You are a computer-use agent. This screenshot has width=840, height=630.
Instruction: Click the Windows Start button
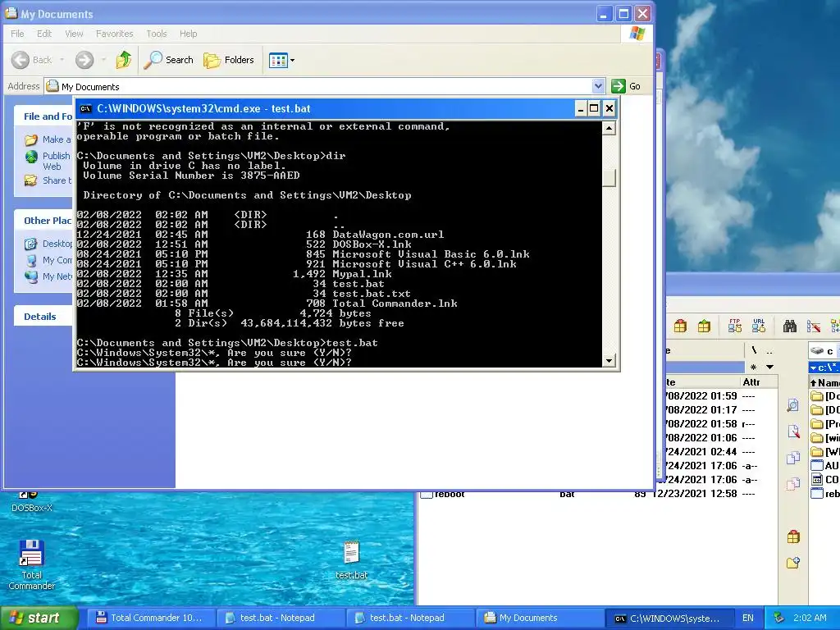[x=38, y=618]
